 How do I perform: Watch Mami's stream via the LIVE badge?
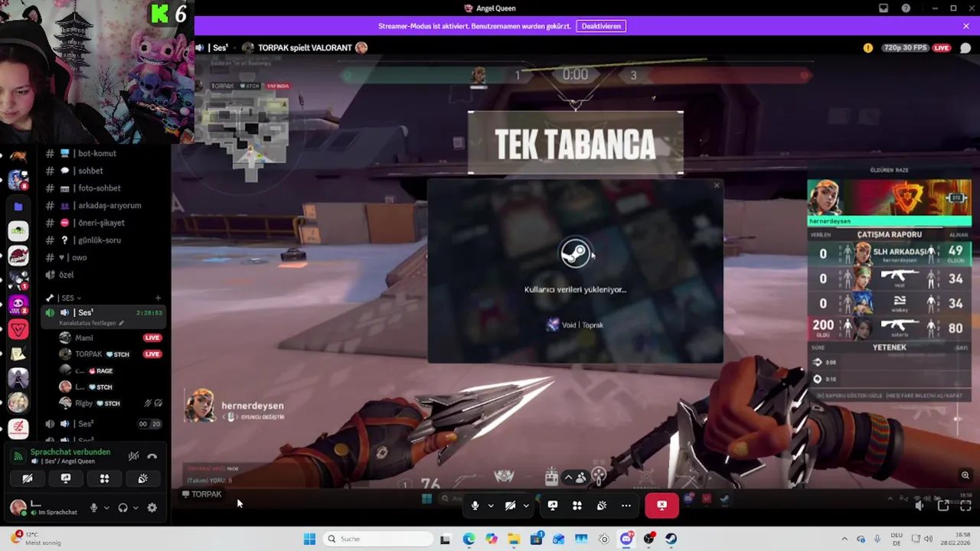(x=152, y=337)
